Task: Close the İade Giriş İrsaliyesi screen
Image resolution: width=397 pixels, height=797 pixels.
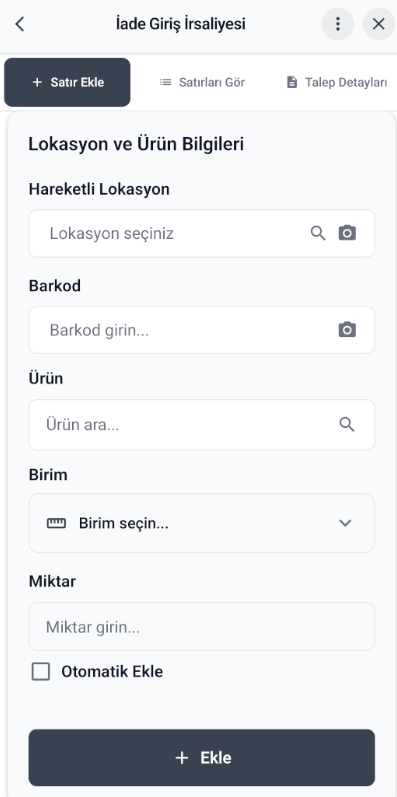Action: point(379,24)
